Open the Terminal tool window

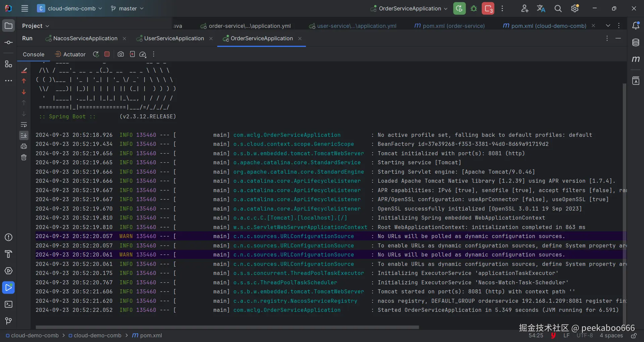(x=8, y=304)
